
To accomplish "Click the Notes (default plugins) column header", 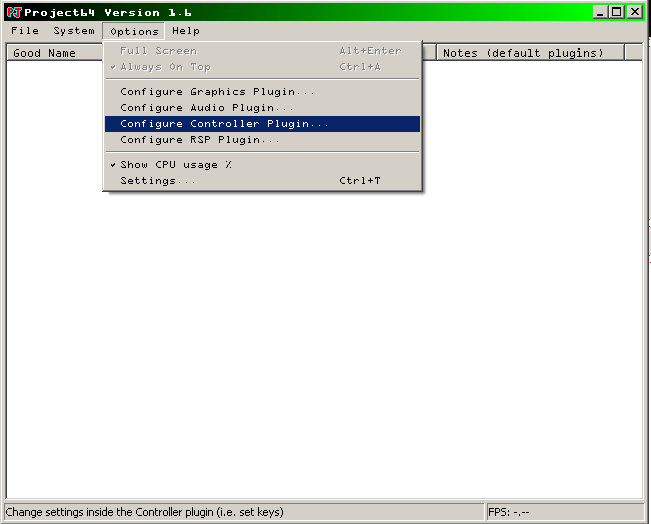I will click(x=531, y=53).
